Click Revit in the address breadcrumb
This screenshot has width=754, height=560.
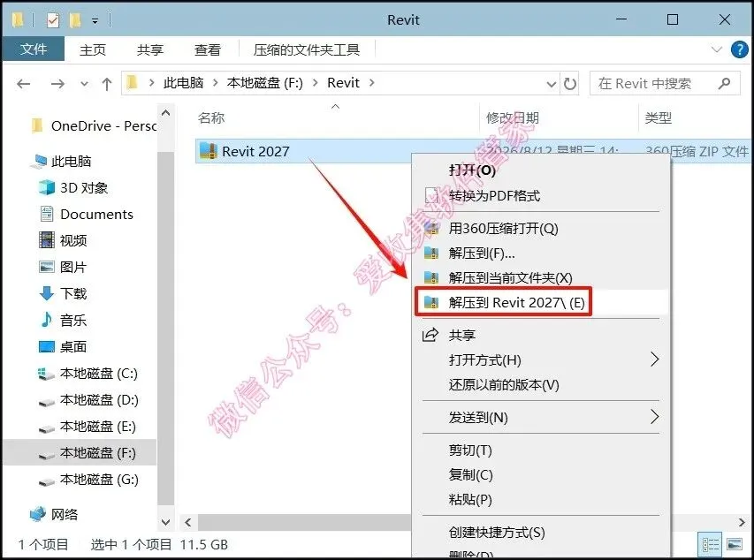coord(343,83)
